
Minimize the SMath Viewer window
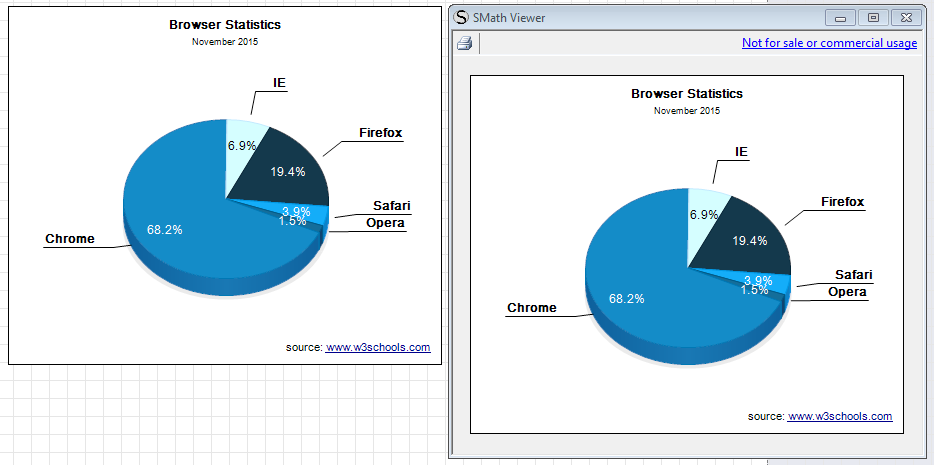pyautogui.click(x=840, y=17)
